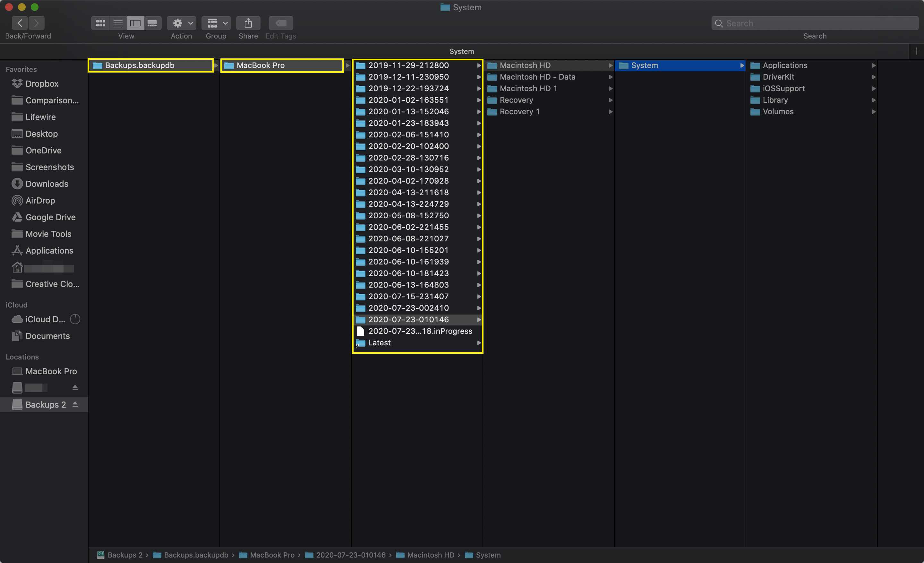924x563 pixels.
Task: Open the Group dropdown
Action: pyautogui.click(x=216, y=23)
